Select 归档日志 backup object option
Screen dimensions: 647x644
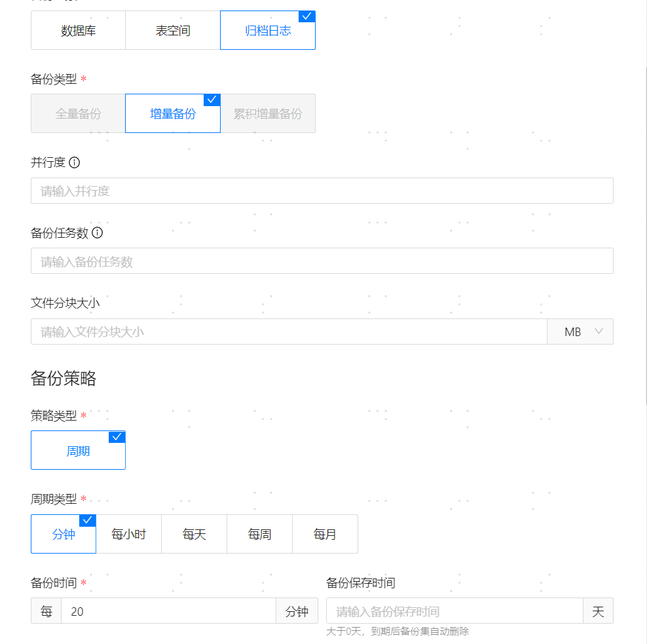(268, 31)
